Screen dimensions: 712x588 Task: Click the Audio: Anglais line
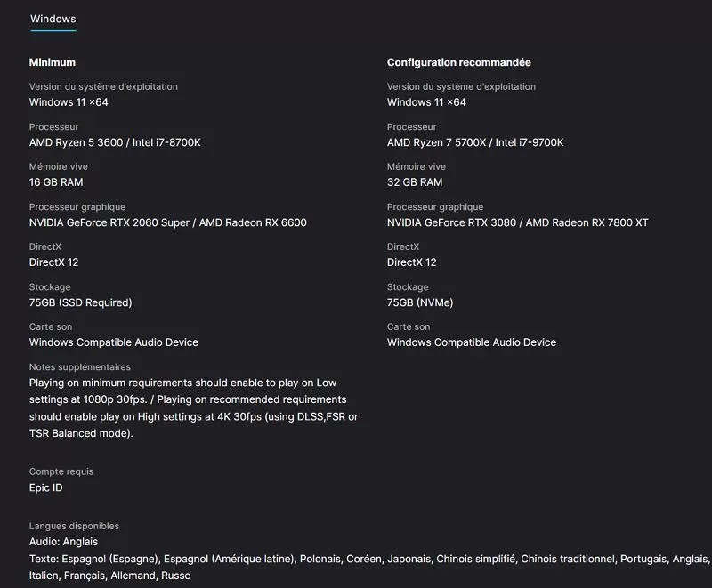coord(63,542)
